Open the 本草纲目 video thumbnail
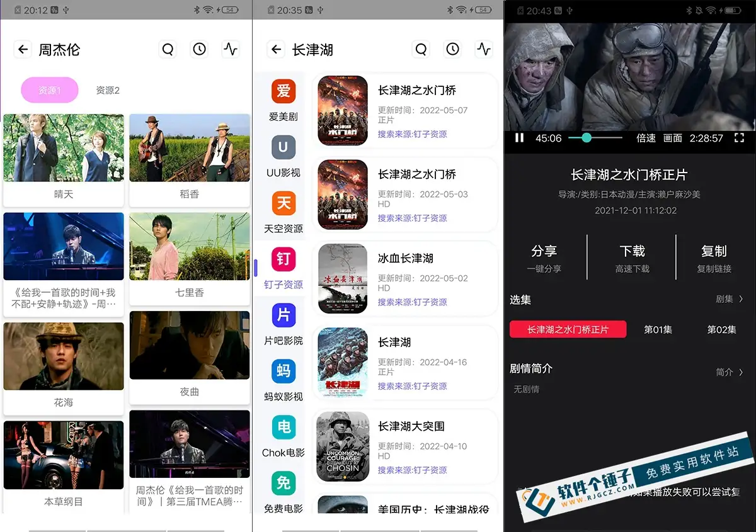The image size is (756, 532). click(64, 455)
